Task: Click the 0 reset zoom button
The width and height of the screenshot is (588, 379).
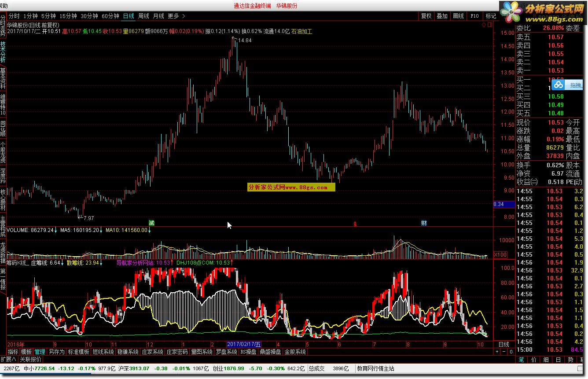Action: pos(511,352)
